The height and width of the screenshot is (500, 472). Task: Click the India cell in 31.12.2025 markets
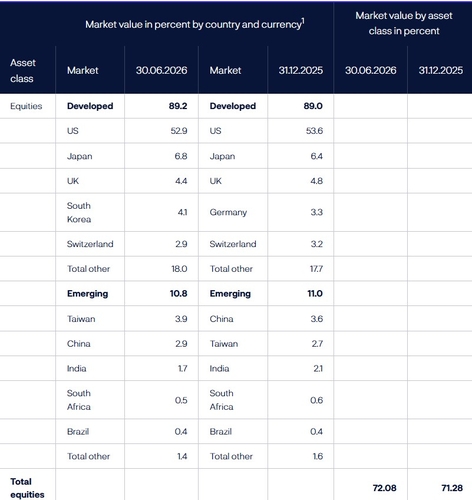[x=219, y=369]
